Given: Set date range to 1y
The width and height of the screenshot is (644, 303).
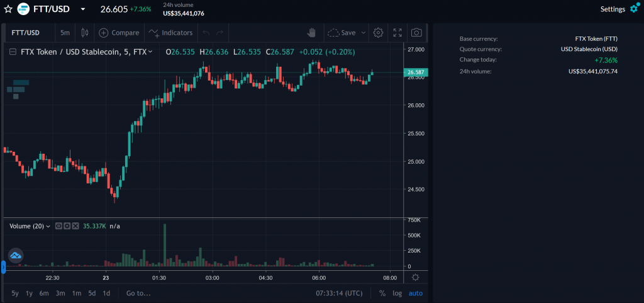Looking at the screenshot, I should 29,293.
